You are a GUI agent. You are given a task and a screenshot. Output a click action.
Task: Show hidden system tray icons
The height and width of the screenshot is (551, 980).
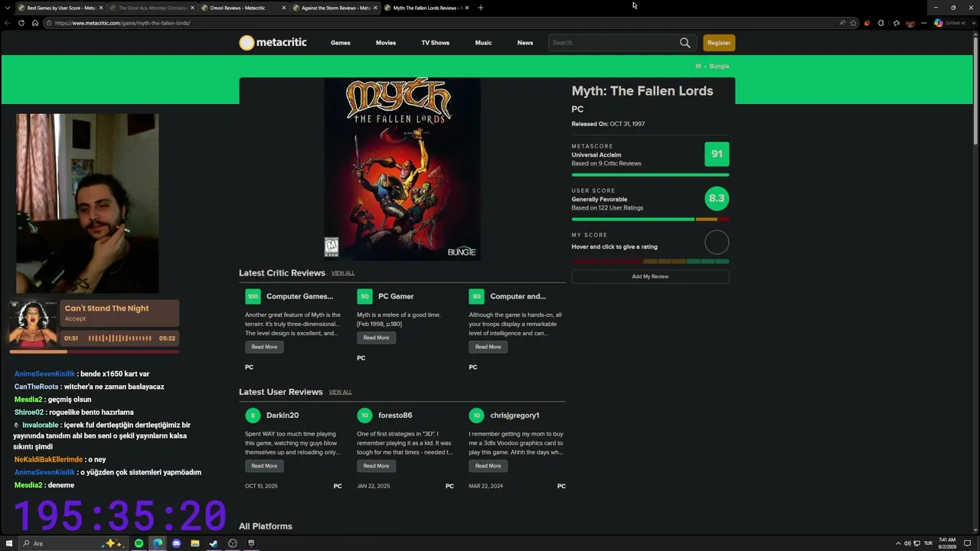click(x=897, y=543)
